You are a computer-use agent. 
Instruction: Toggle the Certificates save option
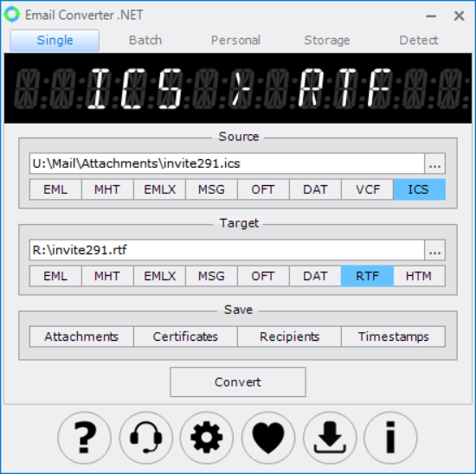coord(185,336)
